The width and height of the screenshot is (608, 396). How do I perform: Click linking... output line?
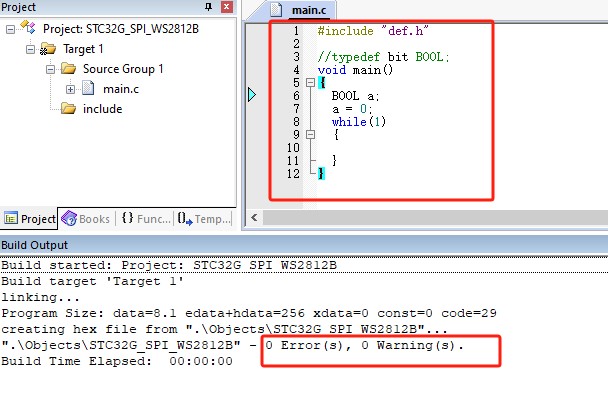(41, 297)
